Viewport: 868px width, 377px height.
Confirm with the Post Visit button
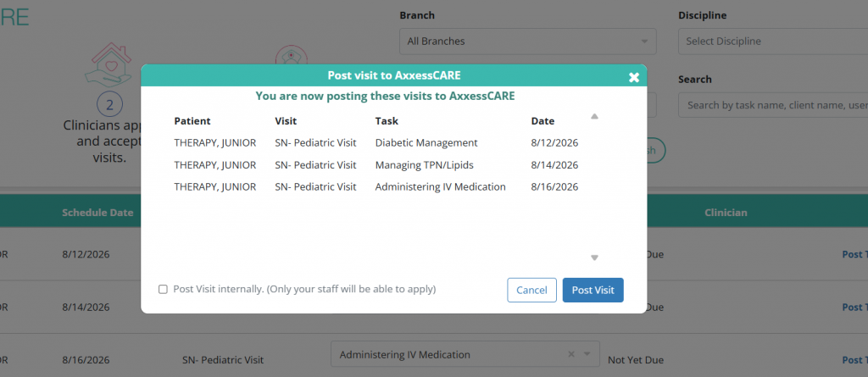pyautogui.click(x=593, y=290)
